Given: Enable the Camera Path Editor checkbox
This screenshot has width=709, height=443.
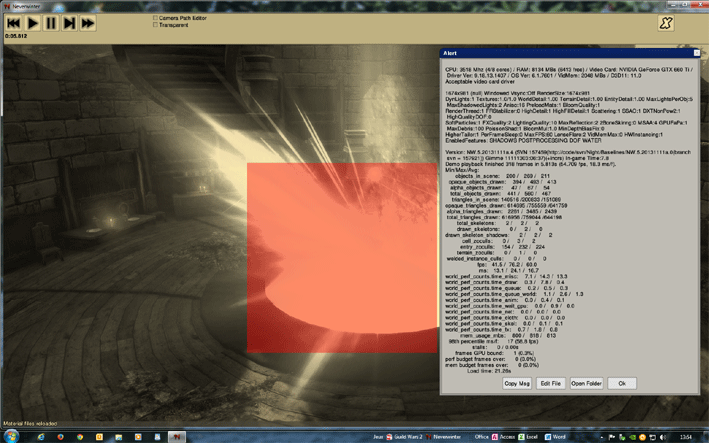Looking at the screenshot, I should tap(155, 18).
